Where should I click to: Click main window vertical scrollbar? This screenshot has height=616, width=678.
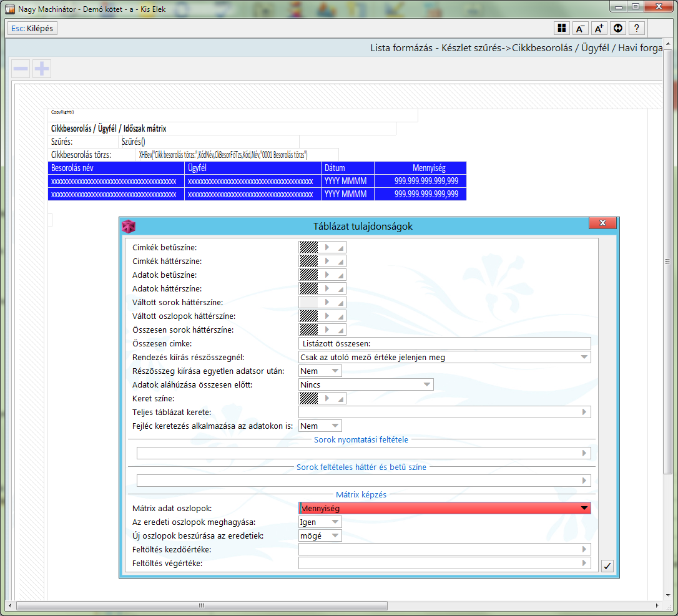pyautogui.click(x=667, y=261)
